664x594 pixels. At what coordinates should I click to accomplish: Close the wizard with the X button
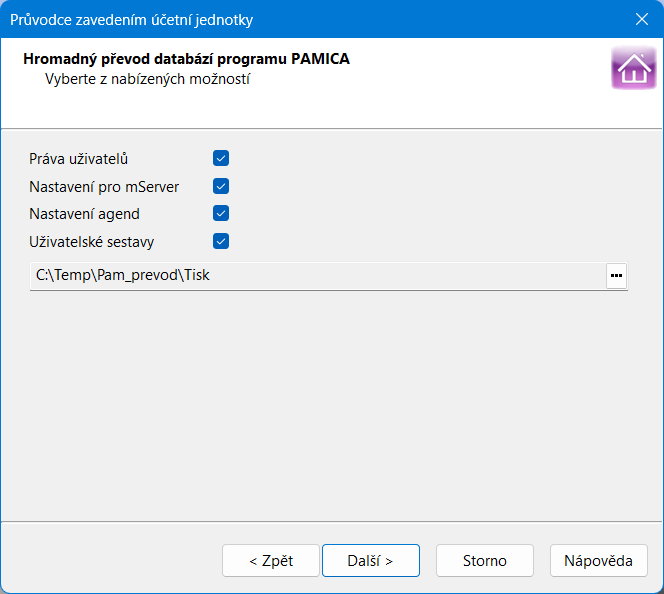pyautogui.click(x=641, y=19)
